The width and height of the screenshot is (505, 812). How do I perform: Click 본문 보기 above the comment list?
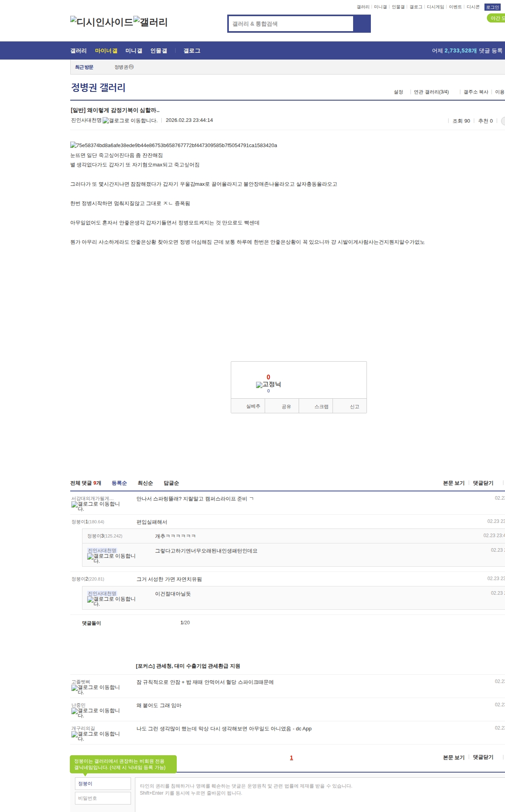[x=454, y=483]
